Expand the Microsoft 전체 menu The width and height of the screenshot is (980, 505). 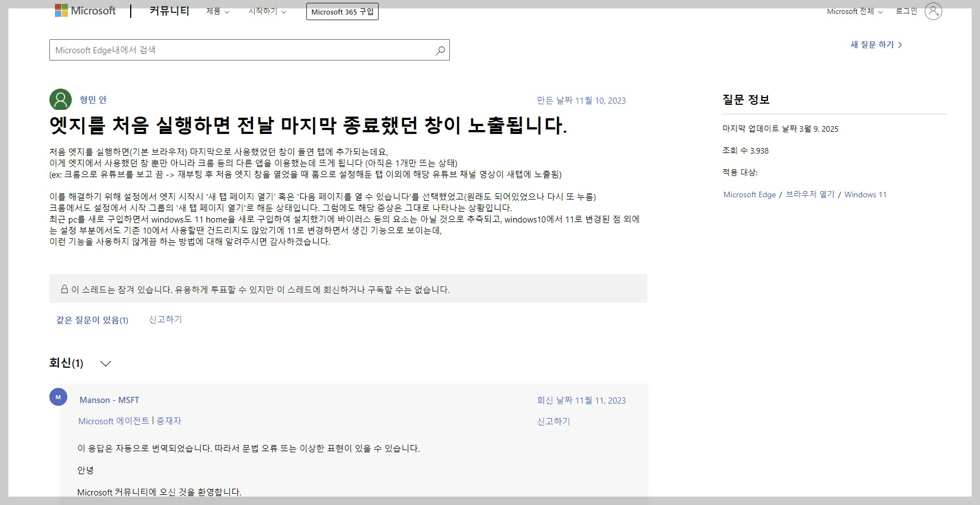(855, 11)
